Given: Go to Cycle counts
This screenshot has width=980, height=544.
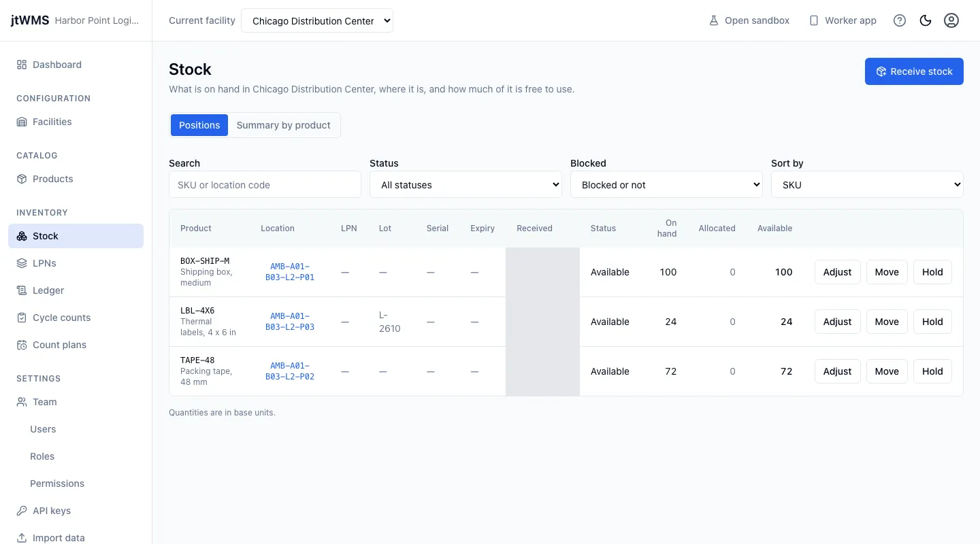Looking at the screenshot, I should pos(76,318).
